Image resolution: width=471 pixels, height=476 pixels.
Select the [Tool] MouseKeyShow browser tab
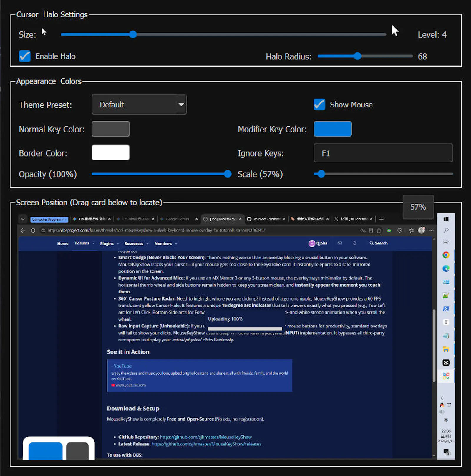[223, 219]
